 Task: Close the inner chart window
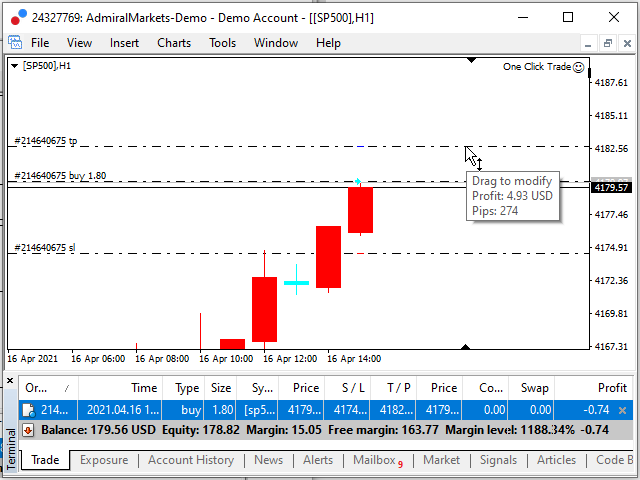coord(627,43)
